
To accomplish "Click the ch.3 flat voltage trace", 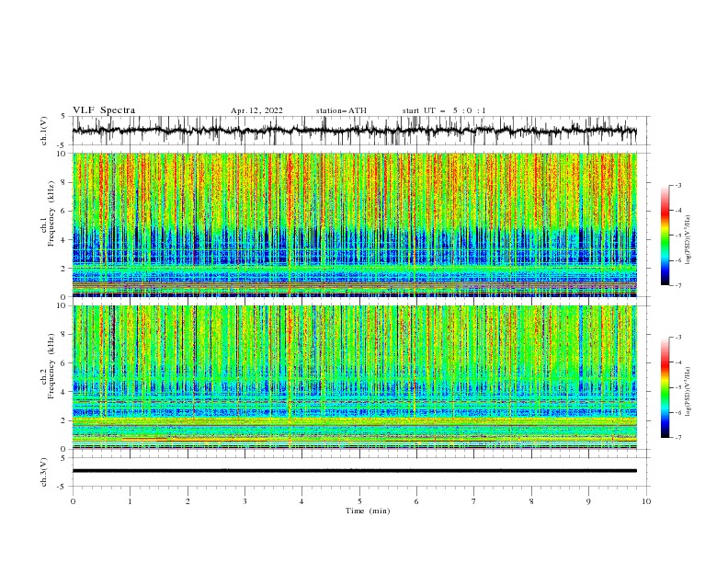I will 355,471.
